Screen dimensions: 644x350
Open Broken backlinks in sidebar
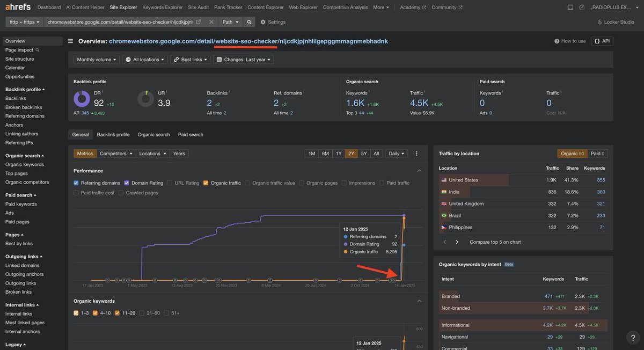click(x=24, y=107)
